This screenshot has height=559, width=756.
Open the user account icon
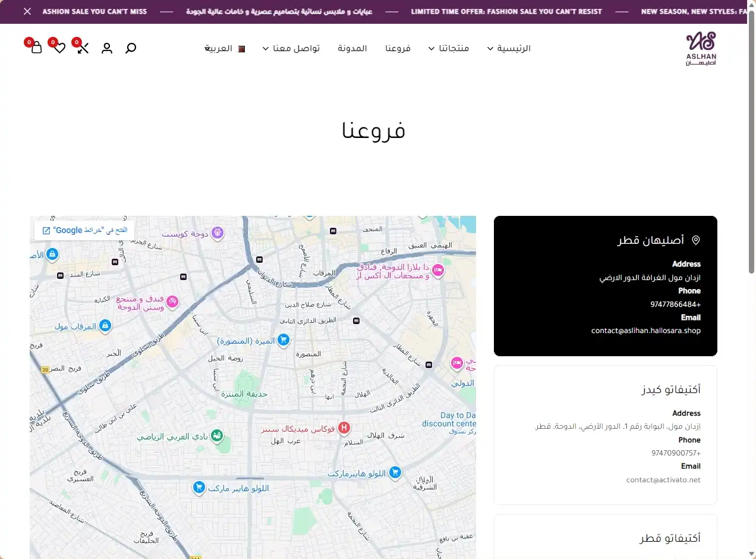[107, 48]
